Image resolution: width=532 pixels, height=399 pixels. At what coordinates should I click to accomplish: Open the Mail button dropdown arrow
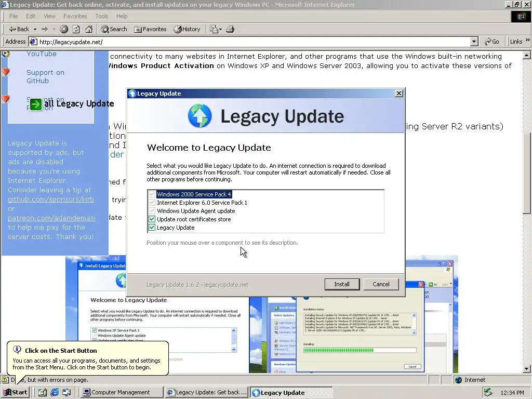[220, 29]
